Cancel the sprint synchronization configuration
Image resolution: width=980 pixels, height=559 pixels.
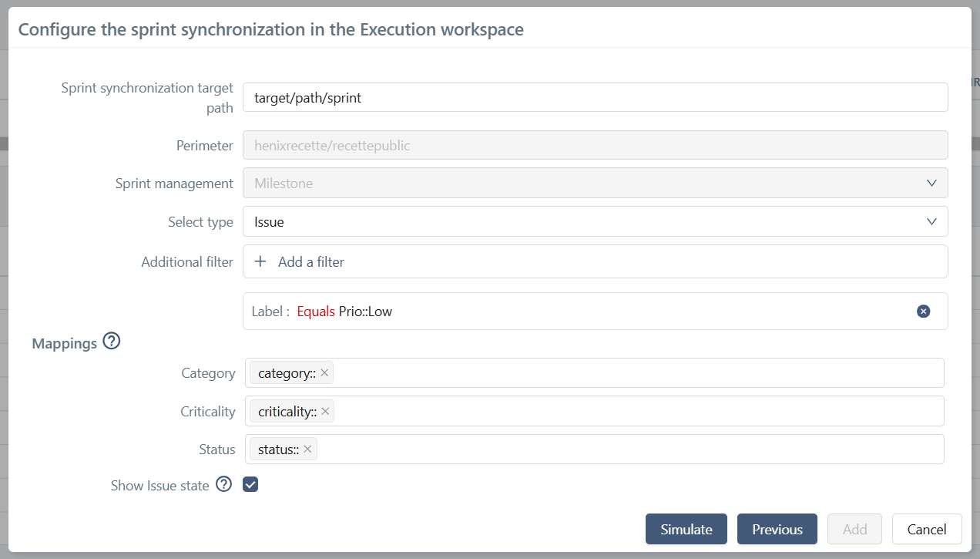[926, 529]
